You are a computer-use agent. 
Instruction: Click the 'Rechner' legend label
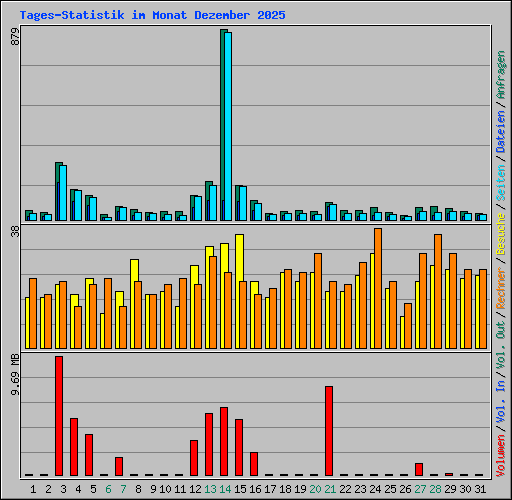pyautogui.click(x=501, y=288)
